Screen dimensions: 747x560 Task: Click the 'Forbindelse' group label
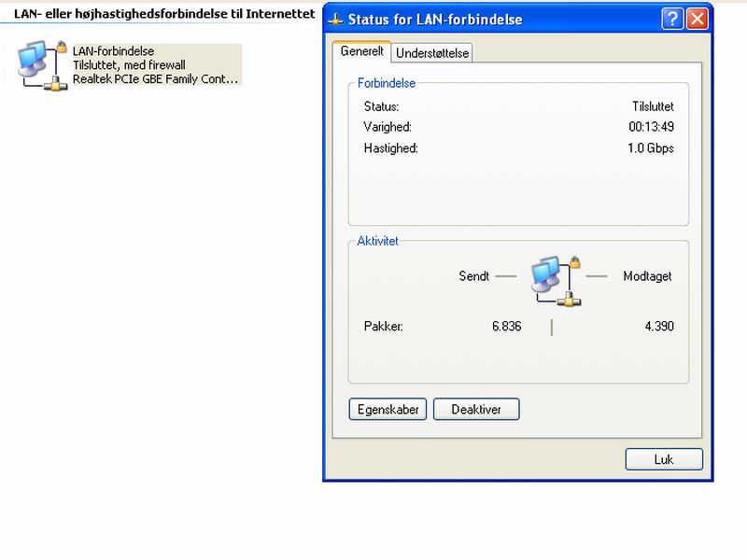click(387, 83)
